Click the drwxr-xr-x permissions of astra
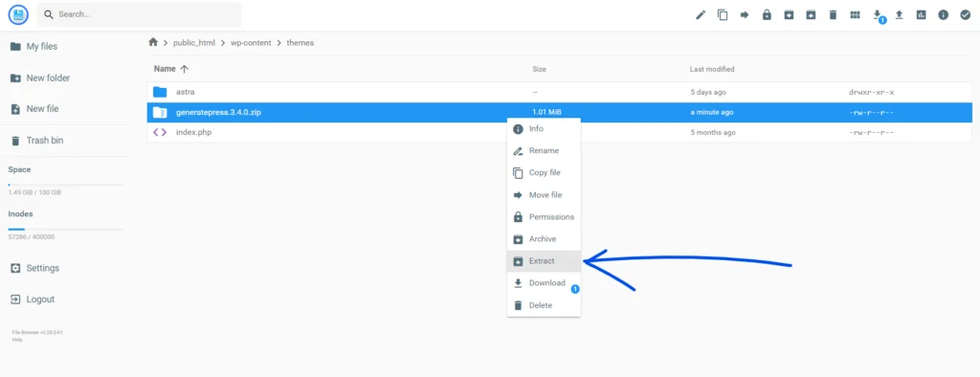Viewport: 980px width, 377px height. tap(871, 92)
